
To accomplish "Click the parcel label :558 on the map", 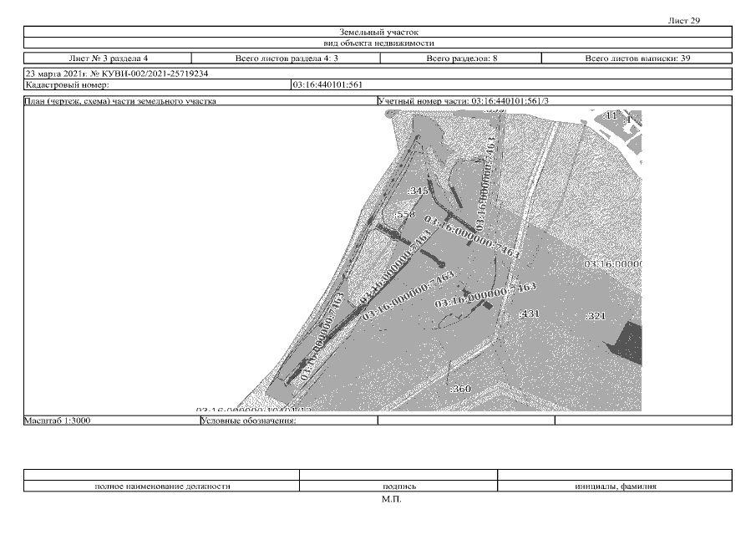I will click(x=405, y=215).
